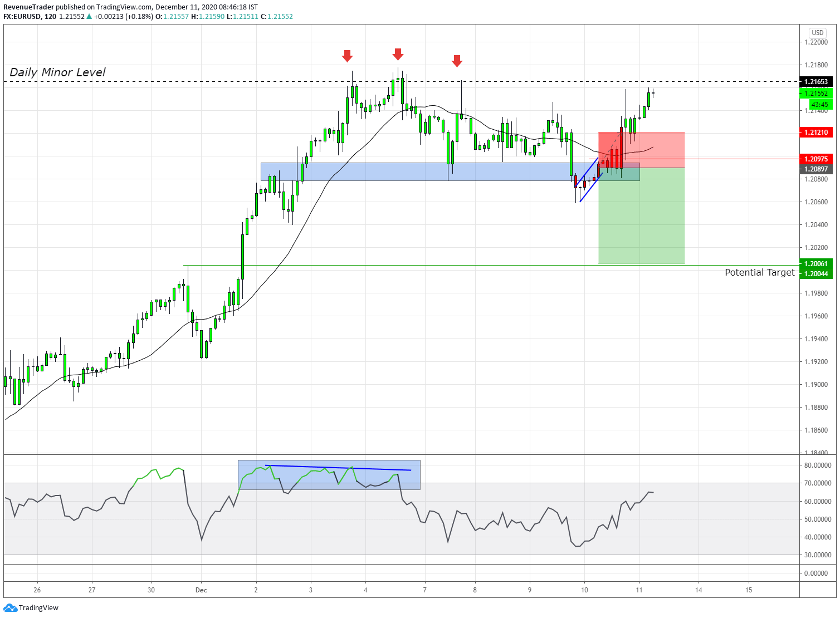Click the 1.18600 price axis tick
Viewport: 840px width, 618px height.
pyautogui.click(x=816, y=430)
